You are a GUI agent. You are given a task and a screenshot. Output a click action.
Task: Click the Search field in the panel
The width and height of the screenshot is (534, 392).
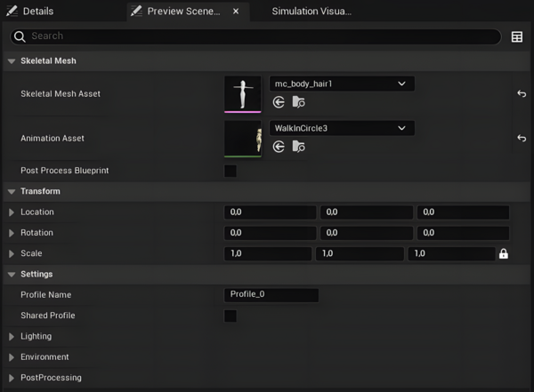tap(258, 36)
